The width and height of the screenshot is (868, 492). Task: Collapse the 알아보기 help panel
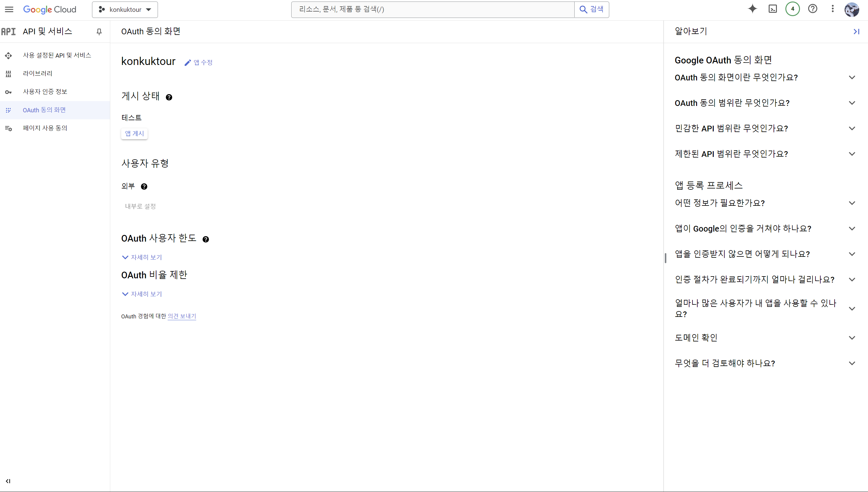pos(856,32)
